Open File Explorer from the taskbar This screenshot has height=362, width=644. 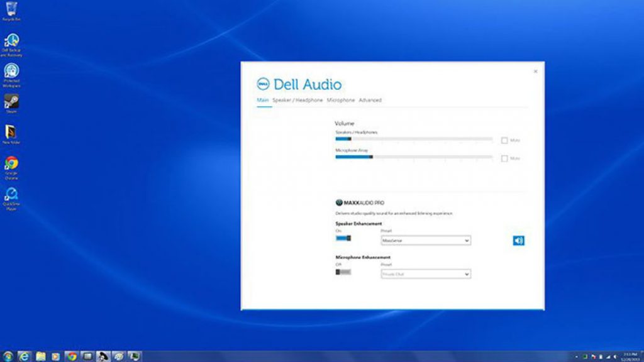40,356
